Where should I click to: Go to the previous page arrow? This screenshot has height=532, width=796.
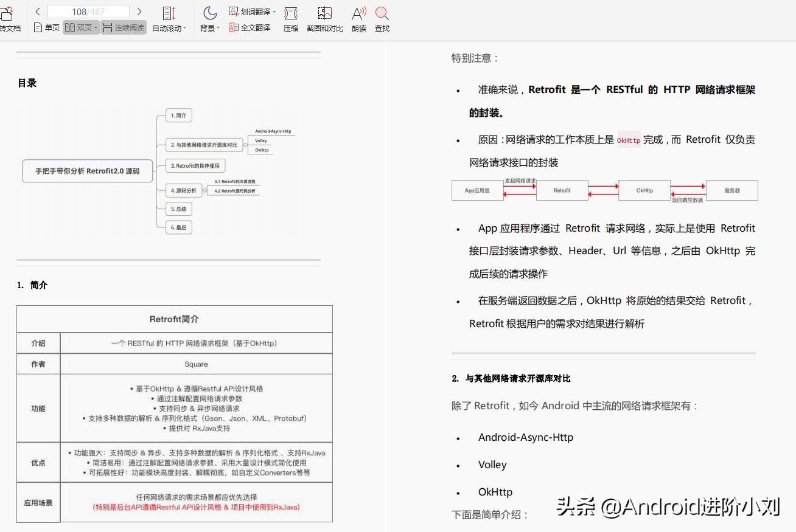38,12
